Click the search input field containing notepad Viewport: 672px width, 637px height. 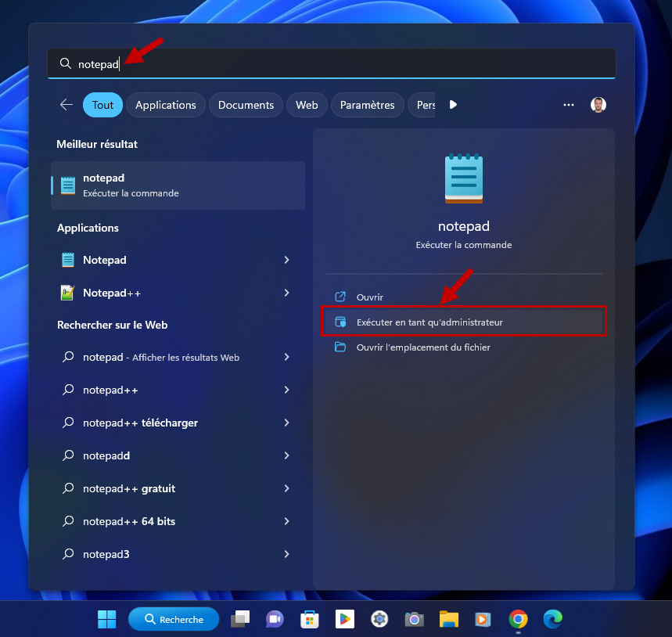pos(332,63)
